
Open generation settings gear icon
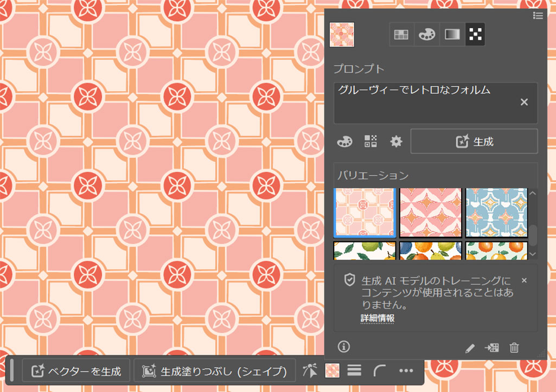click(x=397, y=142)
